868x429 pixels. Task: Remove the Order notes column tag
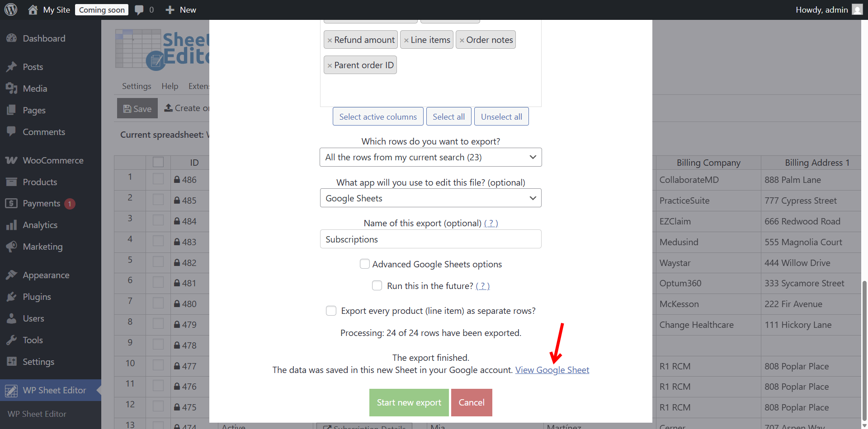(462, 40)
